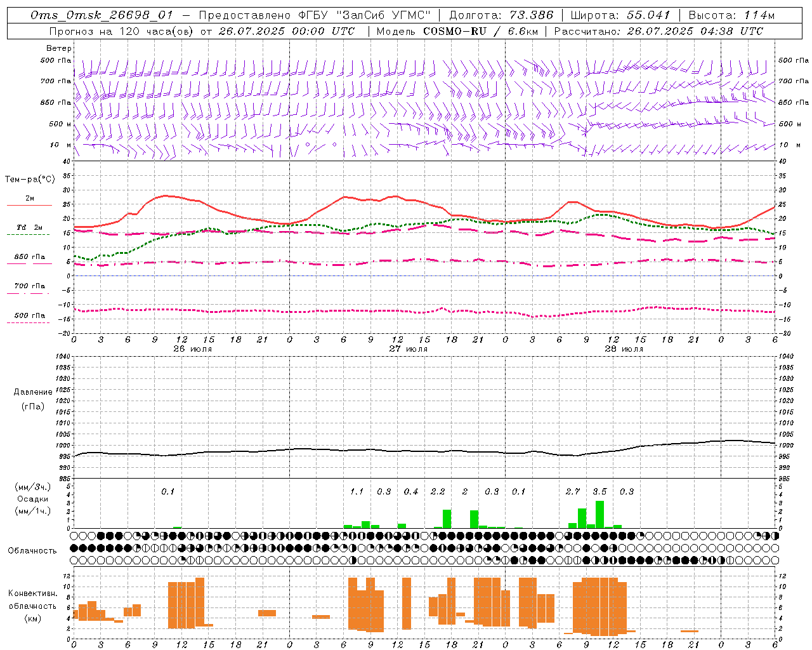Click the provider text ФГБУ "ЗапСиб УГМС"

coord(364,15)
